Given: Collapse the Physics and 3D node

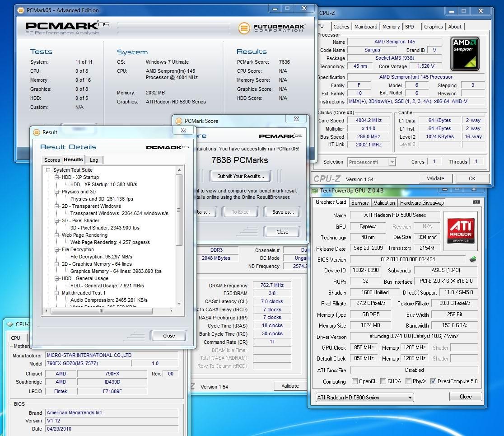Looking at the screenshot, I should click(56, 192).
